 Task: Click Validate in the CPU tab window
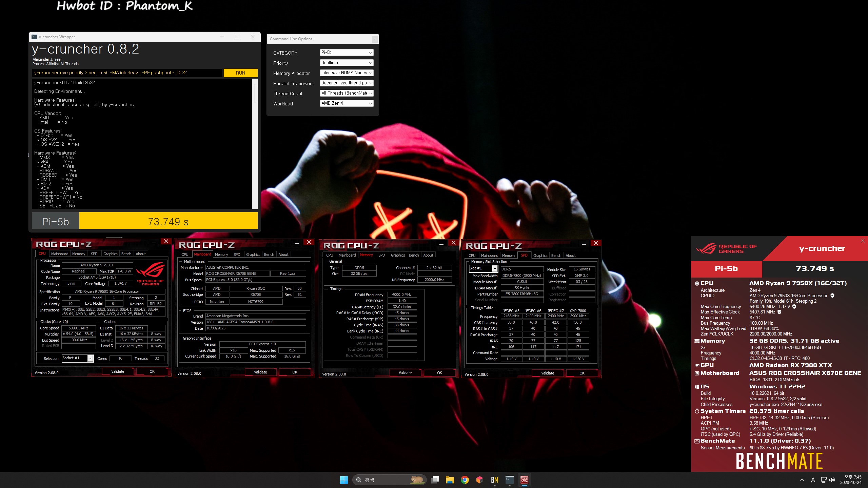point(118,371)
